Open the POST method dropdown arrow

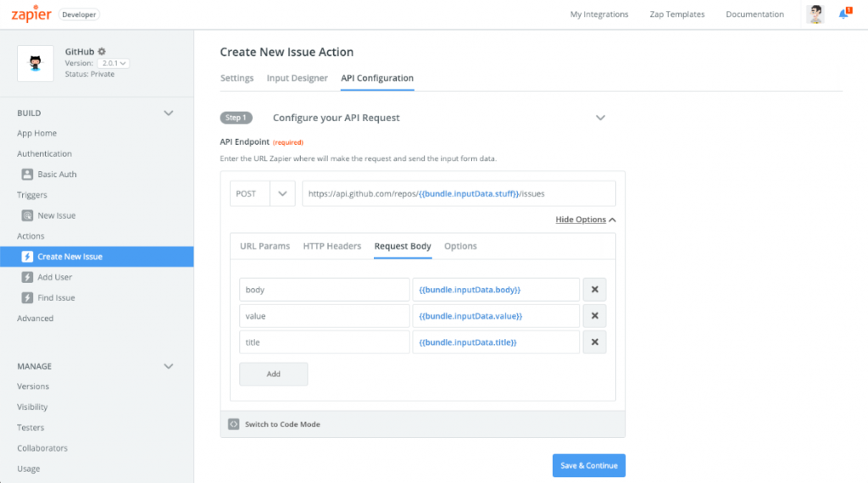click(282, 194)
